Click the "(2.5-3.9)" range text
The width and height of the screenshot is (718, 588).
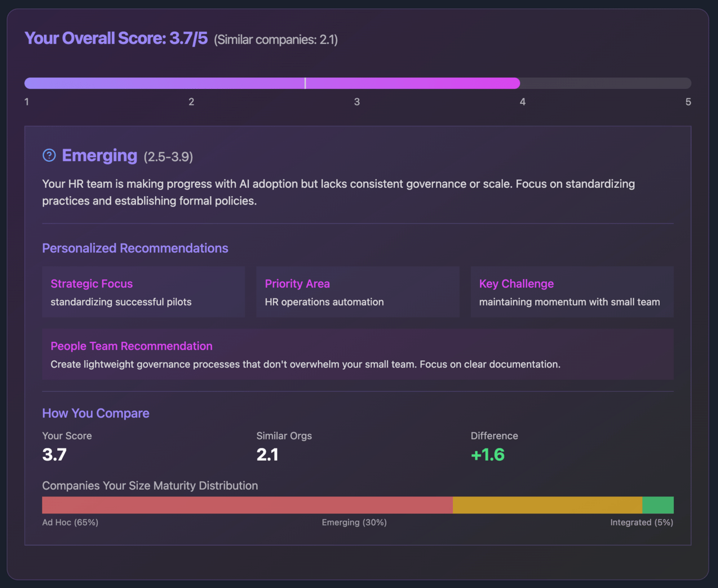pyautogui.click(x=168, y=157)
